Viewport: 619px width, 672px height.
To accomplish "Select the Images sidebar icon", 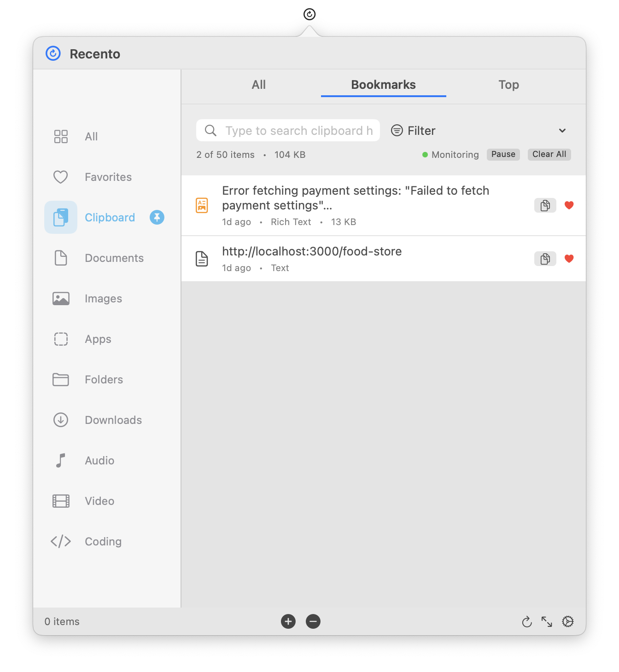I will coord(60,298).
